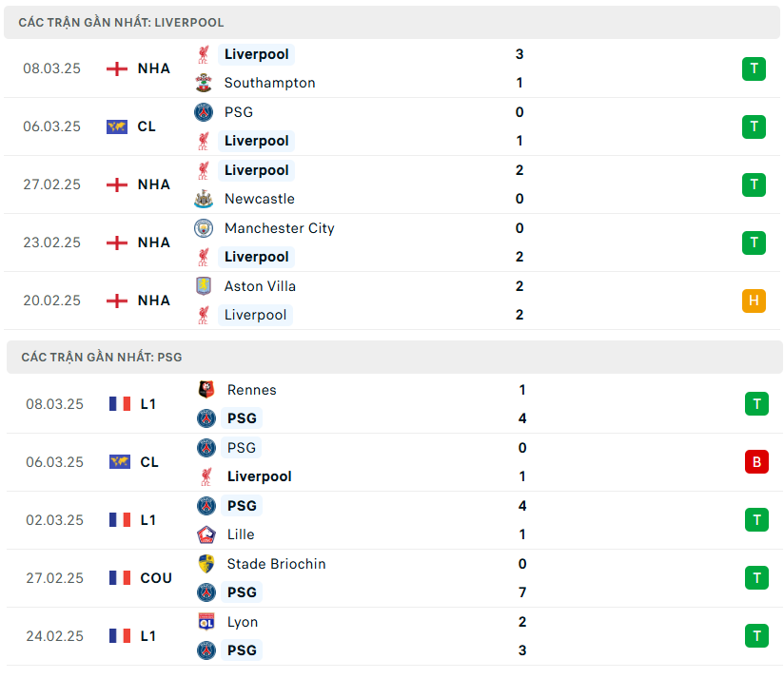Click the red B loss badge
Screen dimensions: 784x679
click(x=756, y=462)
